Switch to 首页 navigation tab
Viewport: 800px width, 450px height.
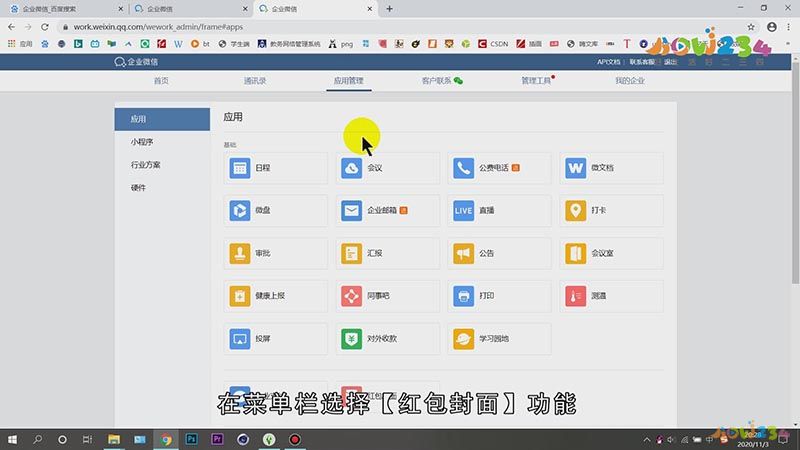pyautogui.click(x=161, y=81)
